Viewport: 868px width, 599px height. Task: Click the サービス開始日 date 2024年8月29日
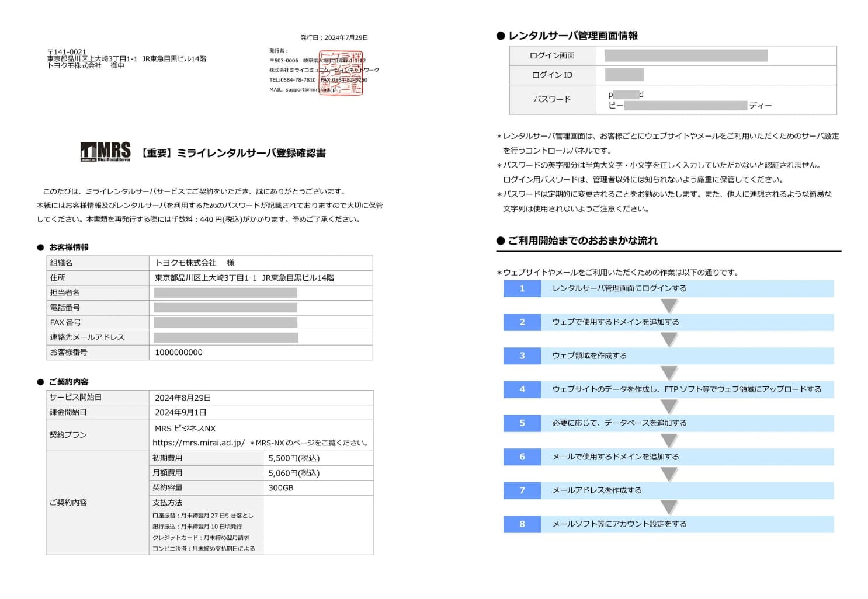pos(183,398)
